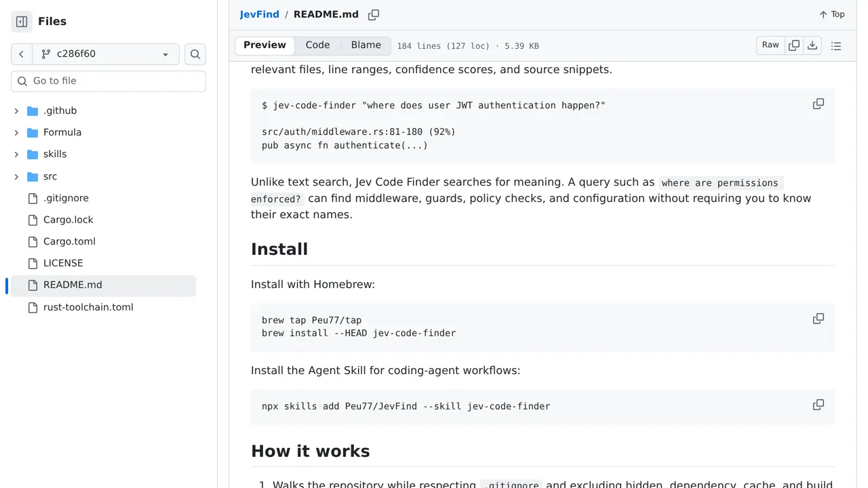Open the document outline icon
The width and height of the screenshot is (868, 488).
836,46
